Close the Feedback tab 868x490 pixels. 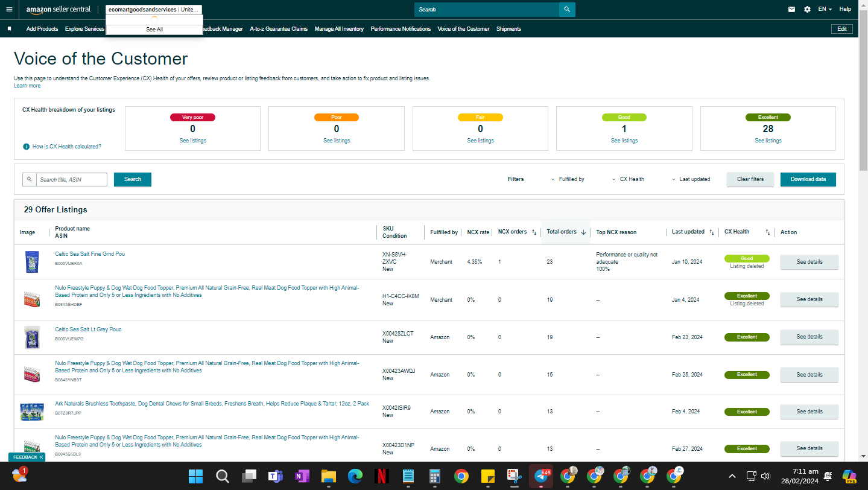tap(41, 457)
